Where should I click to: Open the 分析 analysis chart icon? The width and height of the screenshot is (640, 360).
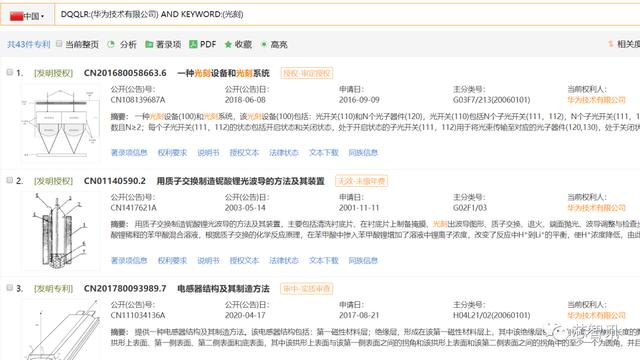pos(111,44)
